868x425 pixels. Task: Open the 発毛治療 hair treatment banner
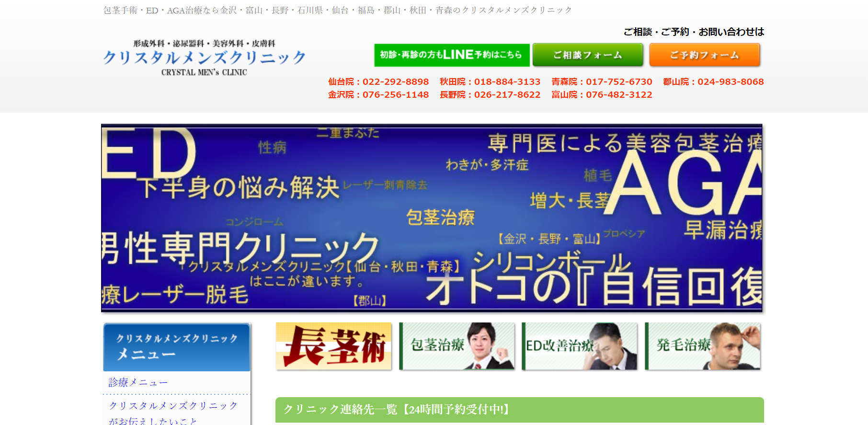pos(702,346)
